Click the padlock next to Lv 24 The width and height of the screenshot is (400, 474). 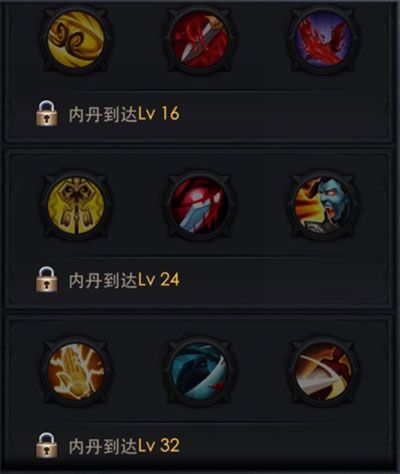[46, 279]
